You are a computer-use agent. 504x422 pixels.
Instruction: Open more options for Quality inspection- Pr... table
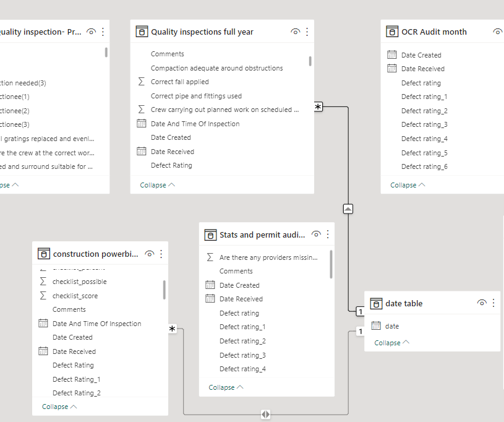click(x=103, y=32)
